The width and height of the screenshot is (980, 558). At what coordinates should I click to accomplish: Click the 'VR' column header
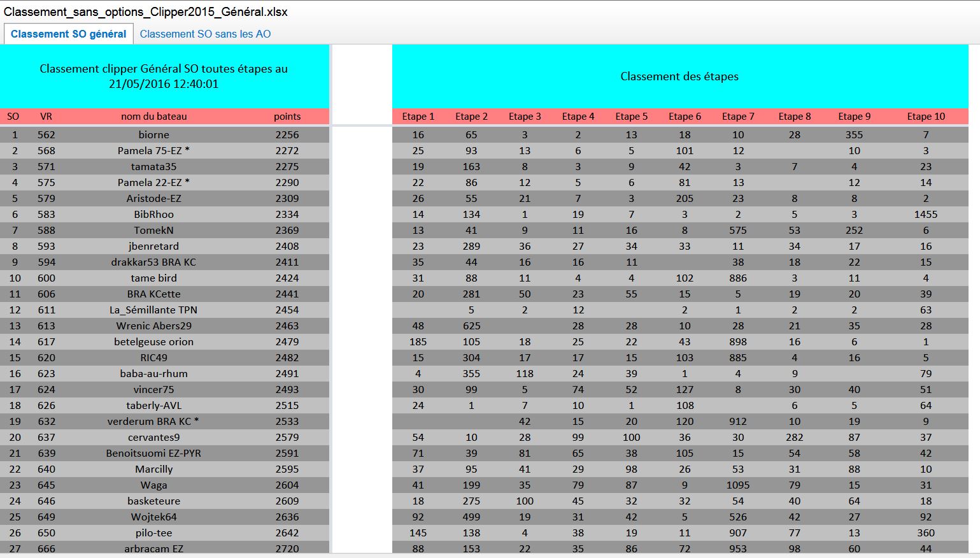pos(46,117)
